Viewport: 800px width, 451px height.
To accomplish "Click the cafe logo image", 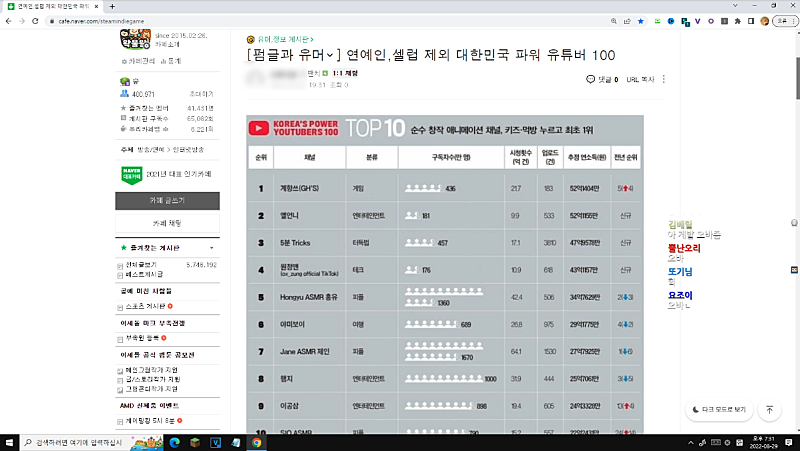I will click(x=135, y=39).
